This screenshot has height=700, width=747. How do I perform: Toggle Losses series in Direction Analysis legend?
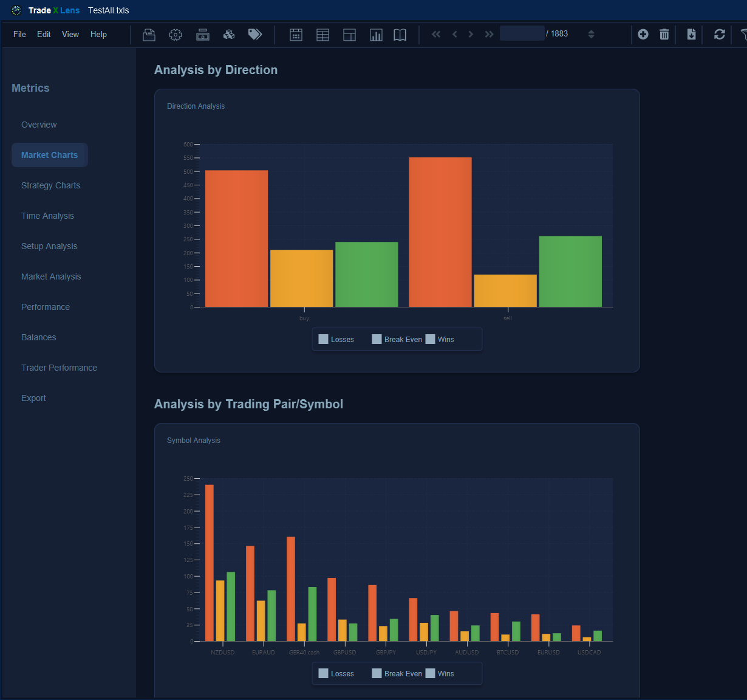[336, 340]
